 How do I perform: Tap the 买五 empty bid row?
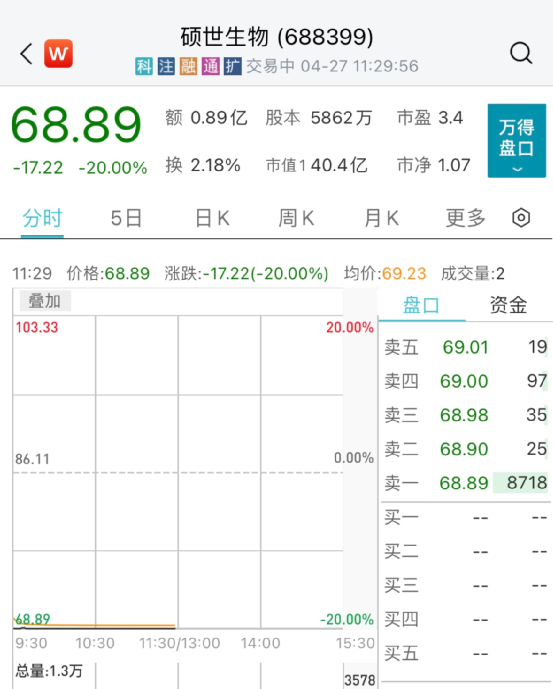466,653
